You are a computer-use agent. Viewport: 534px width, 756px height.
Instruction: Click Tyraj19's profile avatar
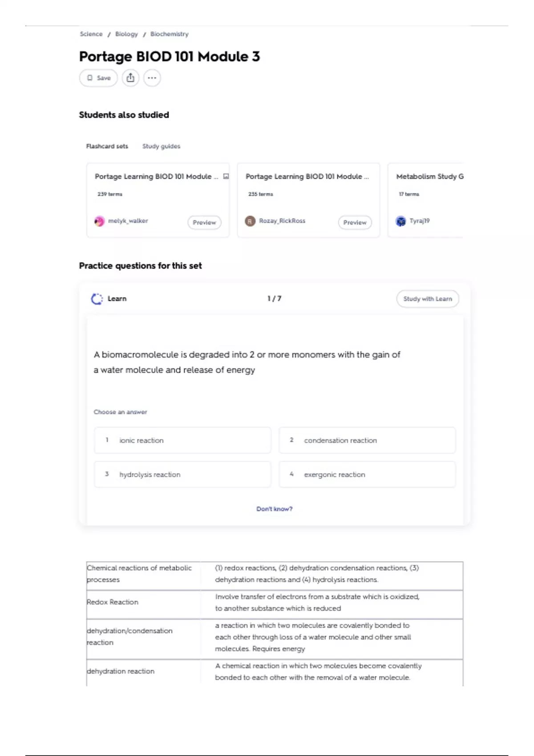[x=401, y=221]
